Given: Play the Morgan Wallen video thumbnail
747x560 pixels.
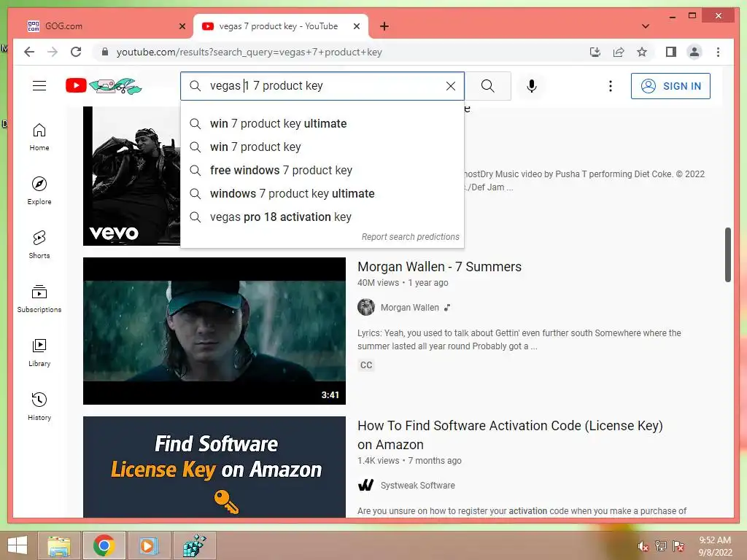Looking at the screenshot, I should [214, 331].
